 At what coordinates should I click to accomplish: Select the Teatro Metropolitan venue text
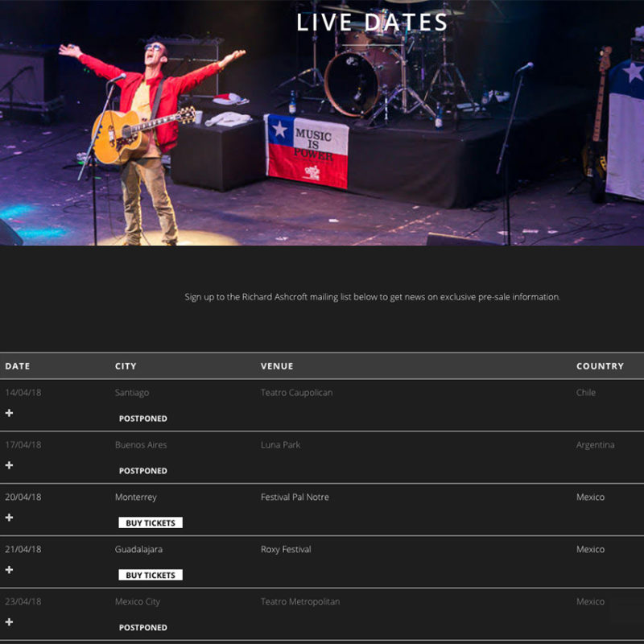click(300, 601)
